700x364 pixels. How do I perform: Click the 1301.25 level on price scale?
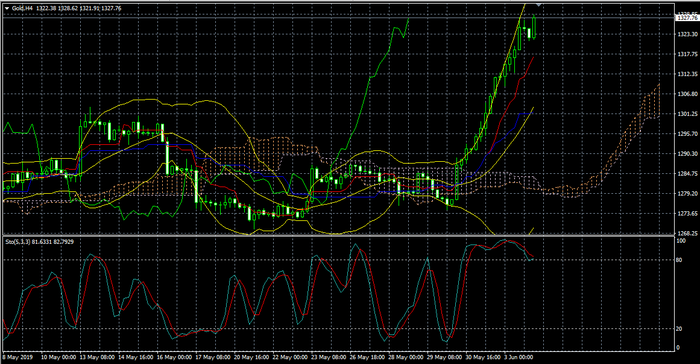688,114
